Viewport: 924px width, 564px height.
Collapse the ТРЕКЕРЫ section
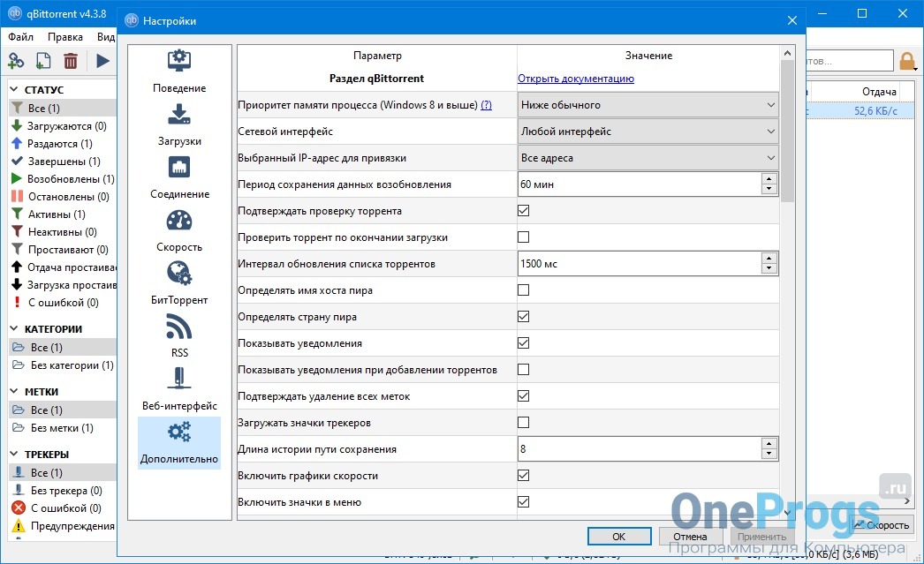[14, 454]
